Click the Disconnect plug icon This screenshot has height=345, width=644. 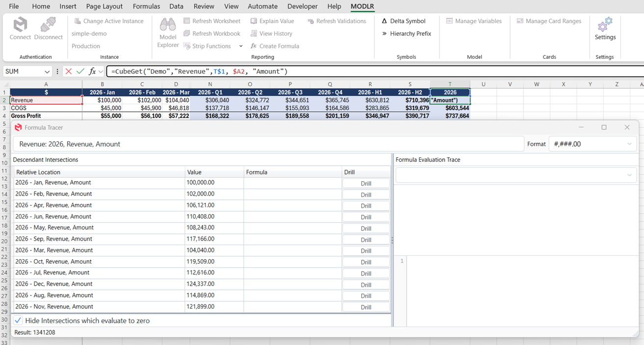pos(48,25)
